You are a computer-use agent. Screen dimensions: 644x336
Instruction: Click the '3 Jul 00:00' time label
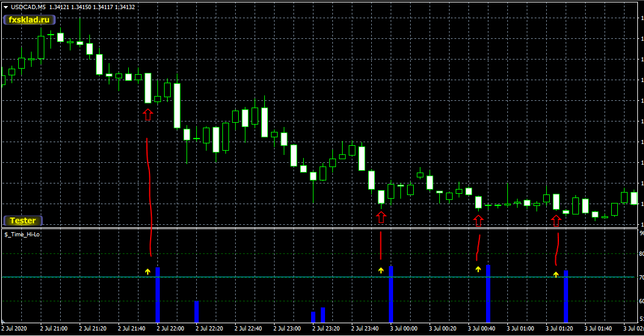coord(404,329)
